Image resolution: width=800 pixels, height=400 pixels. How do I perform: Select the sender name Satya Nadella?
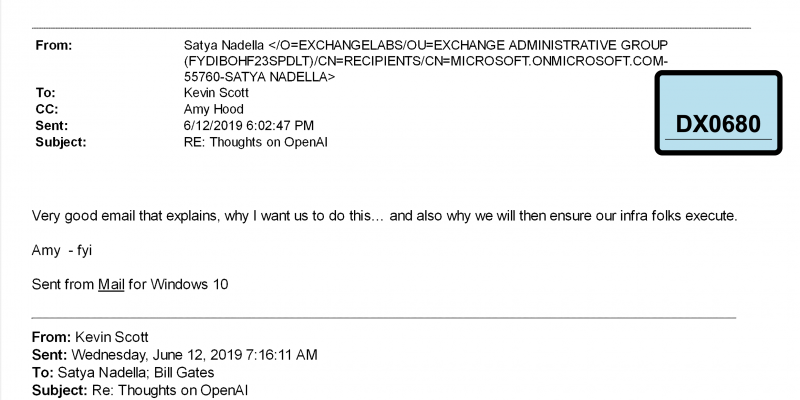pyautogui.click(x=224, y=45)
